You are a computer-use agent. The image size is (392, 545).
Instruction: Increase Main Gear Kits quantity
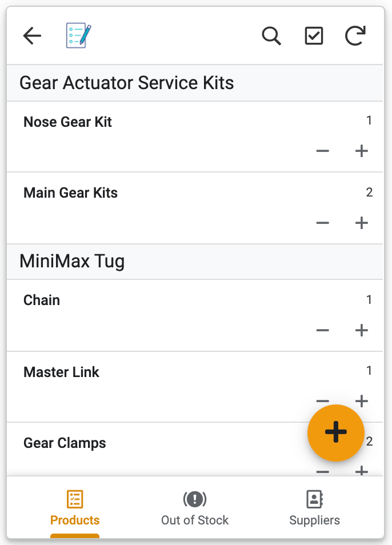(x=361, y=223)
